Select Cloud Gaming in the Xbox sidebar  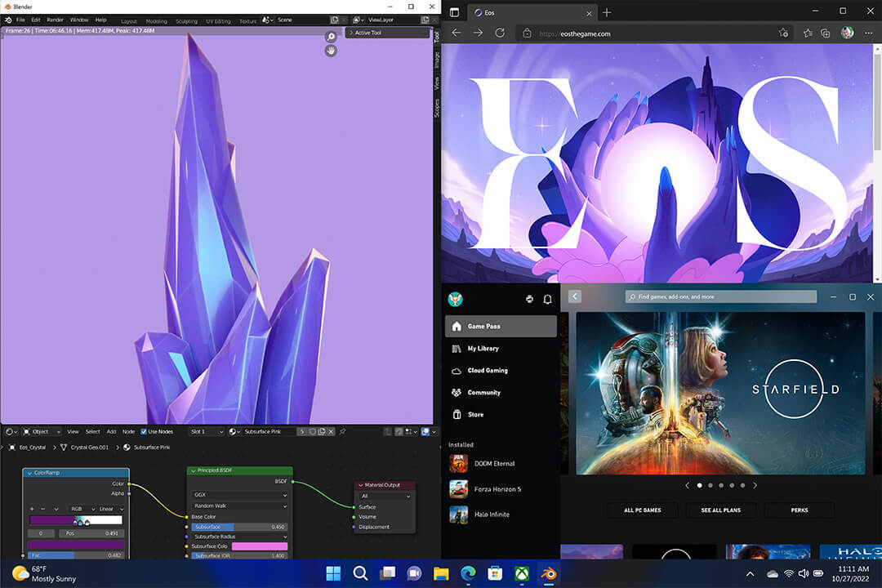485,370
